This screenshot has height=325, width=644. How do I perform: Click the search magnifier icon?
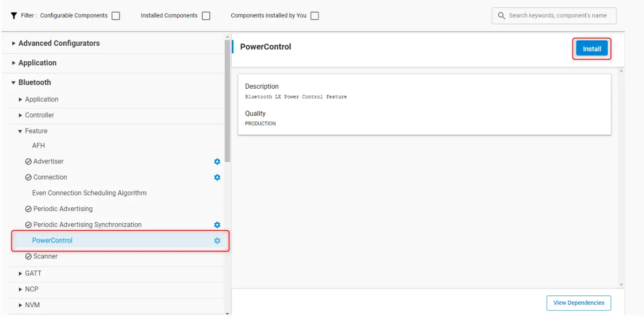coord(501,16)
